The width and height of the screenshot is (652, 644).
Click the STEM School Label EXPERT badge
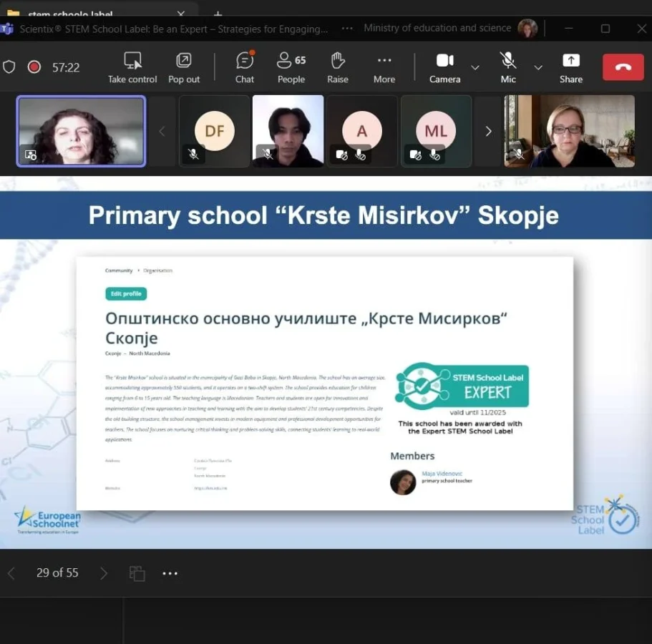[462, 386]
